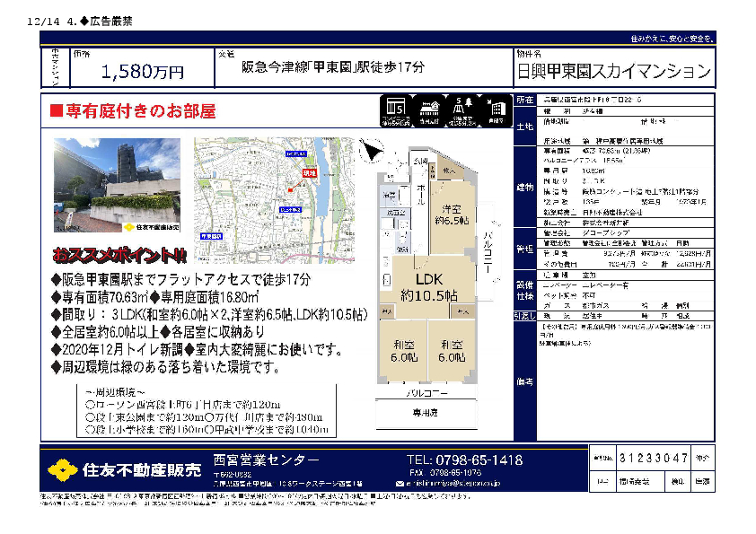
Task: Click the 備考 section label
Action: coord(523,381)
